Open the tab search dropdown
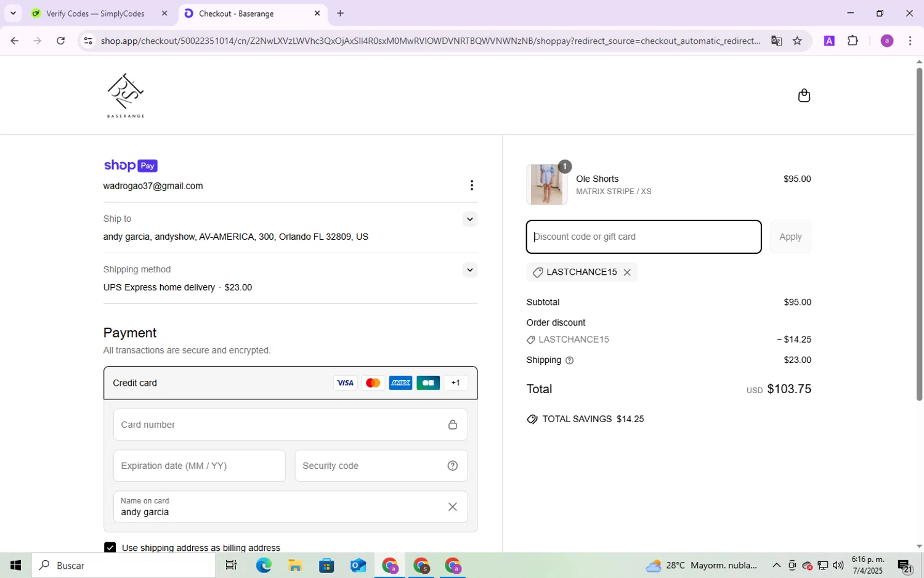The image size is (924, 578). click(13, 13)
